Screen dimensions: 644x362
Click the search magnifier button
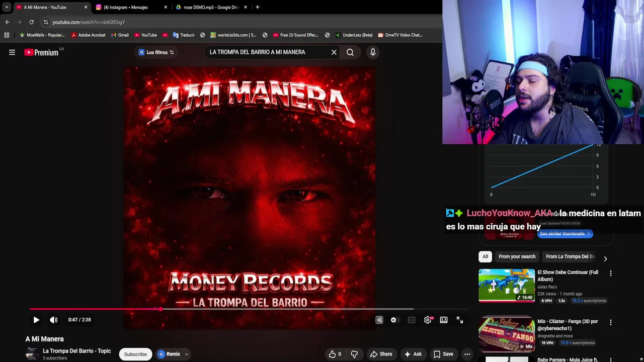click(350, 52)
